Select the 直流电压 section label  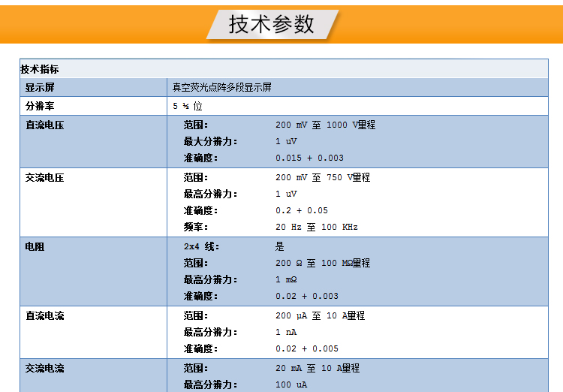point(45,125)
